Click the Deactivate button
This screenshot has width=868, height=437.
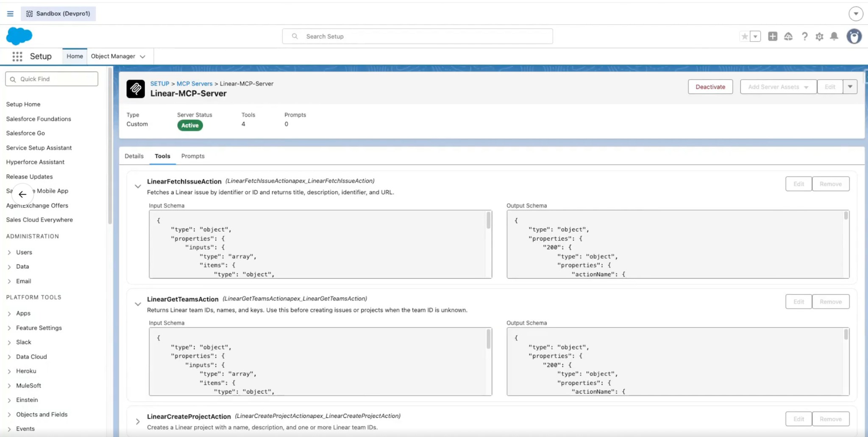(710, 87)
